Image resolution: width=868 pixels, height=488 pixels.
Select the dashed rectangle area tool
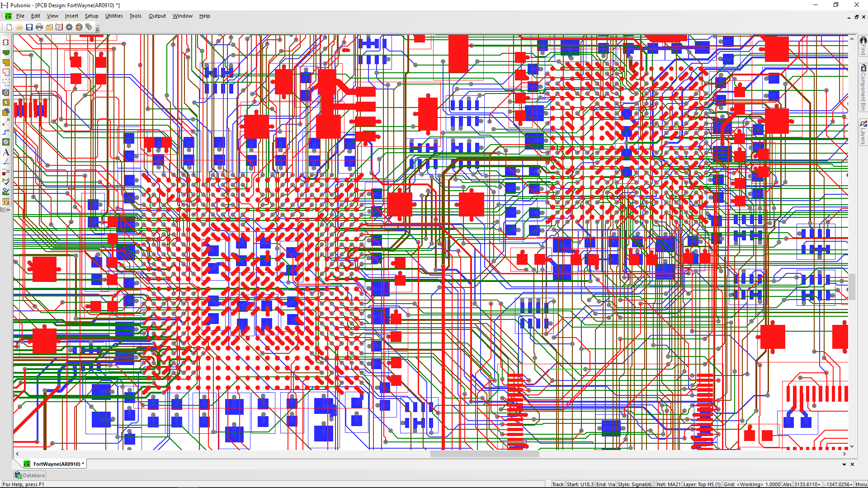pyautogui.click(x=6, y=82)
